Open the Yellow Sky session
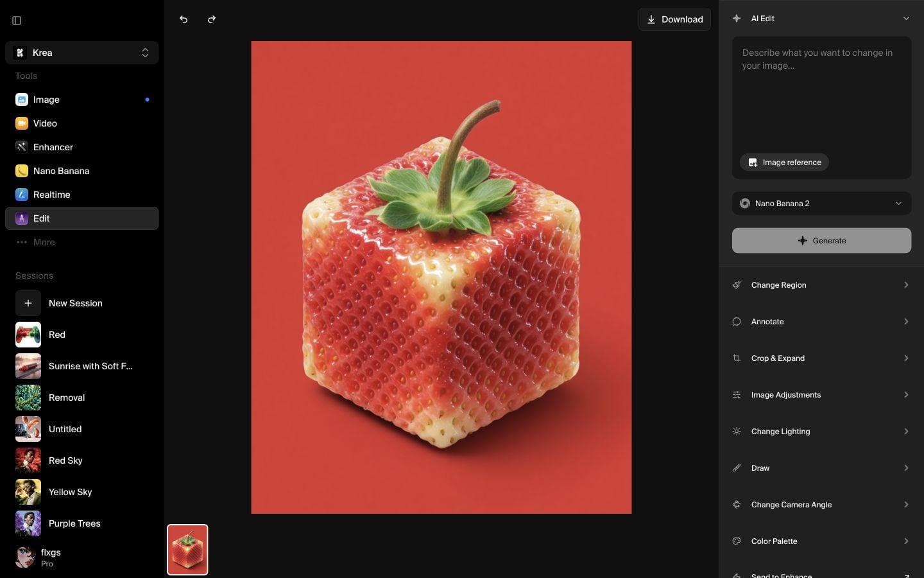 click(82, 492)
